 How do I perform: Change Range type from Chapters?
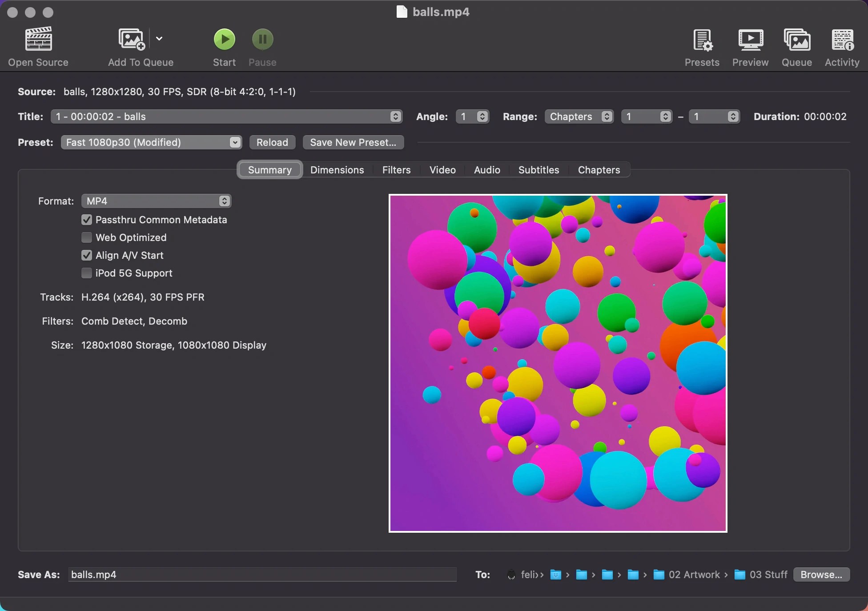click(x=579, y=117)
